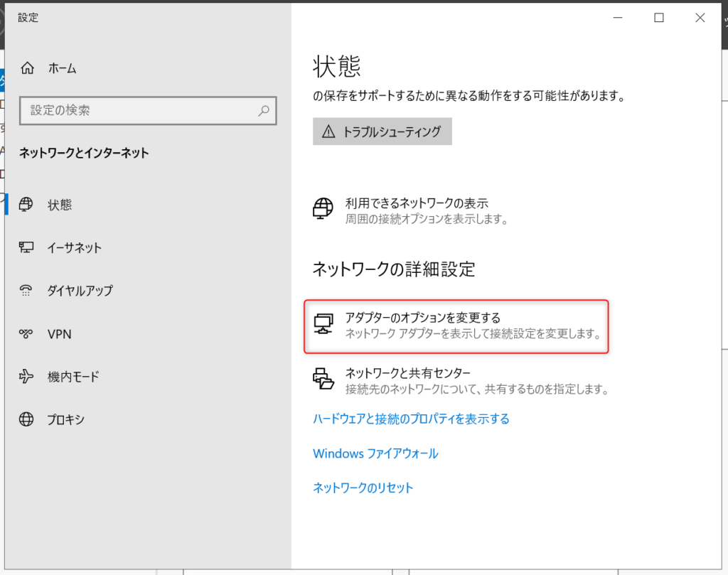Select イーサネット label in navigation

coord(75,247)
